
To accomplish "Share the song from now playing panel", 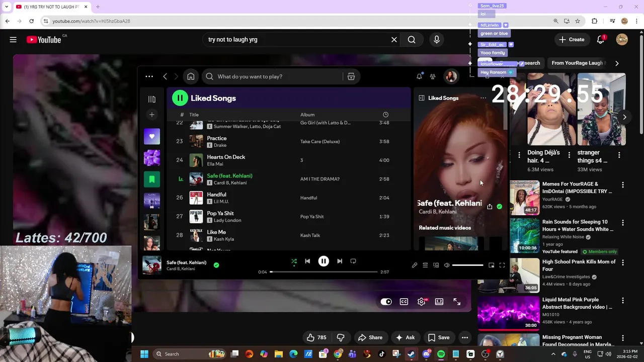I will pyautogui.click(x=490, y=206).
